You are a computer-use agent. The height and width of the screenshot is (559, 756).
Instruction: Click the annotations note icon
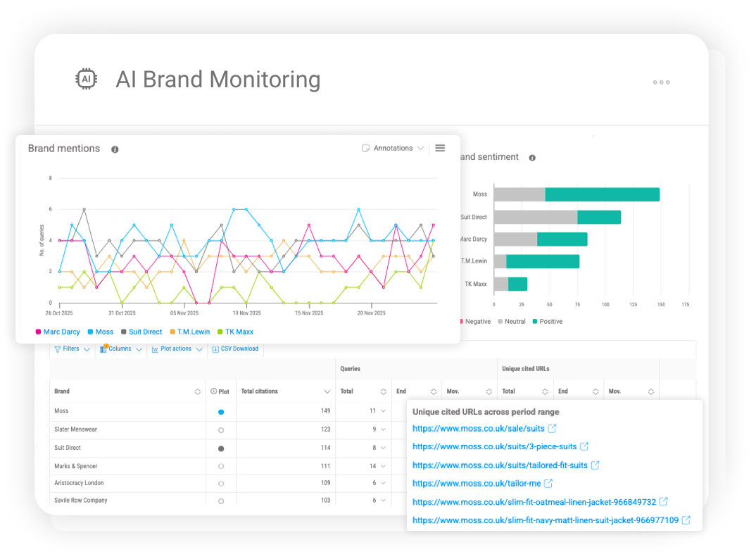365,148
